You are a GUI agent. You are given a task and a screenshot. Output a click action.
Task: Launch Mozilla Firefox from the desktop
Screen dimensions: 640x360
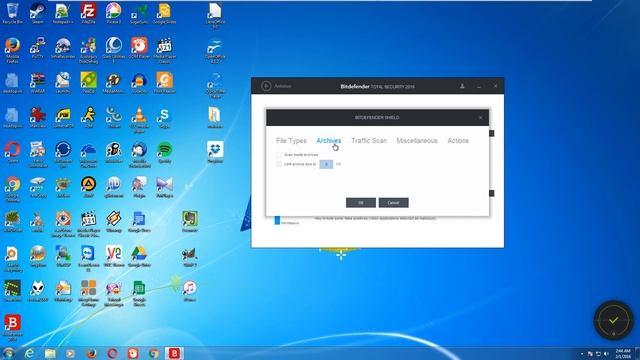(12, 51)
